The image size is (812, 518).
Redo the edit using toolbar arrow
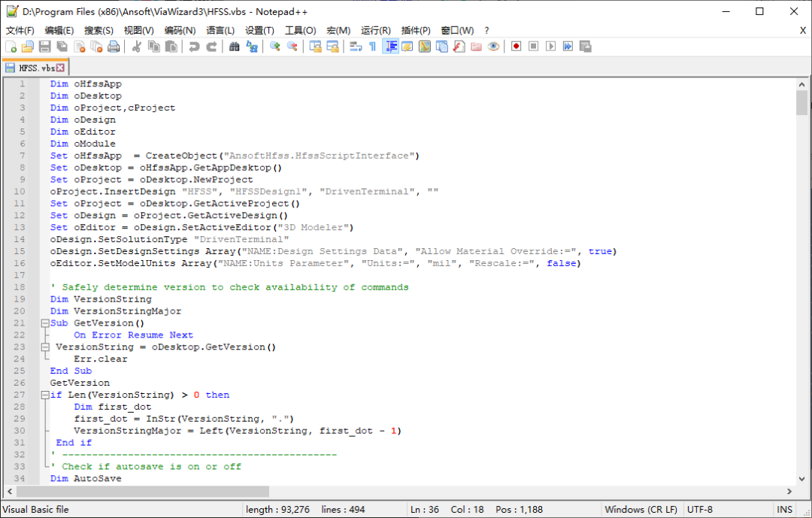(x=211, y=47)
